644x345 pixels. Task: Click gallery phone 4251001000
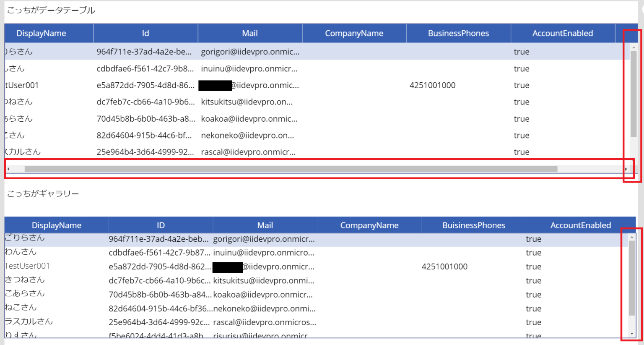(444, 267)
